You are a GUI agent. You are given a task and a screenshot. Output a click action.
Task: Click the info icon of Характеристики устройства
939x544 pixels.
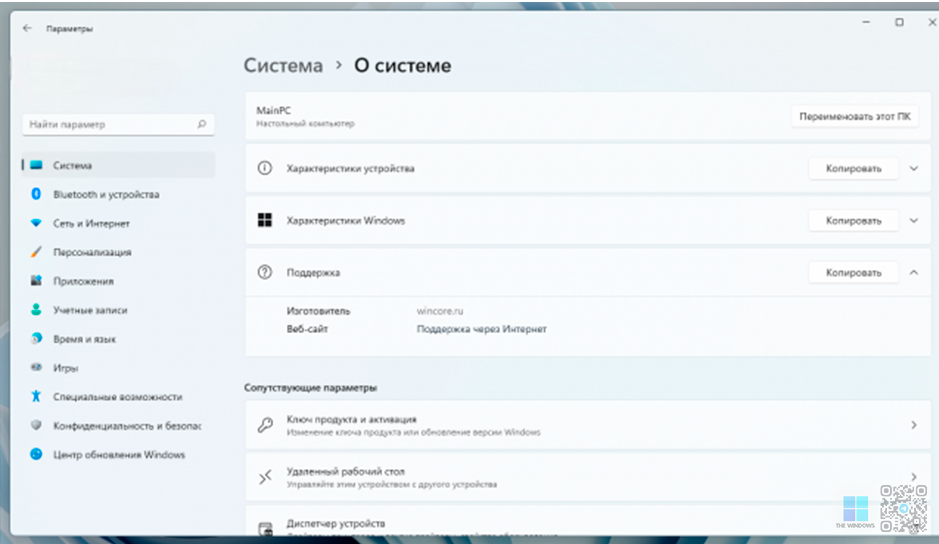pos(265,168)
